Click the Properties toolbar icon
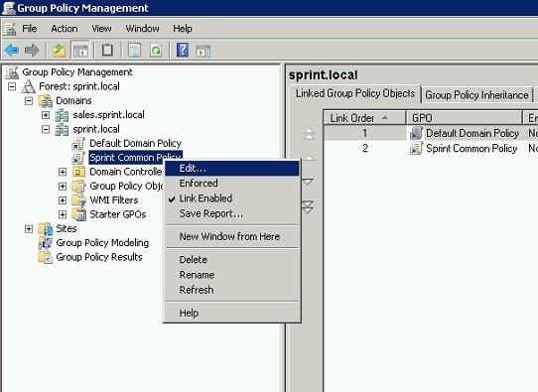The image size is (538, 392). (x=134, y=51)
